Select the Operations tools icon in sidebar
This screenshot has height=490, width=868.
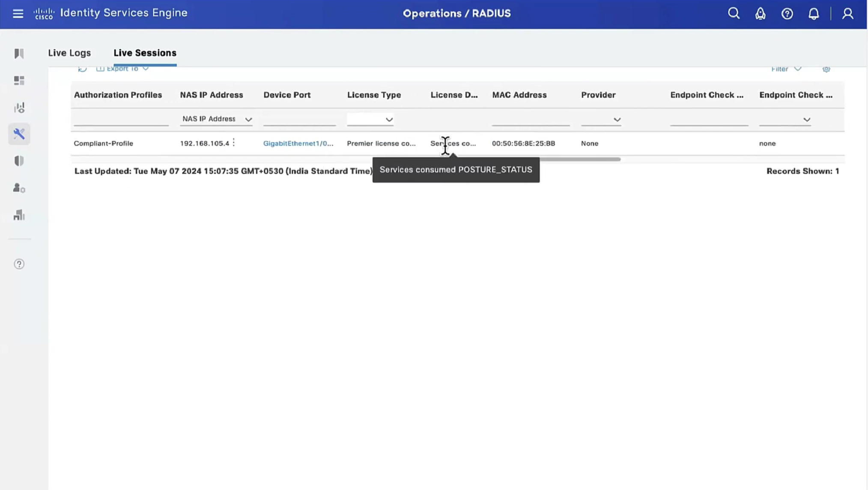tap(19, 134)
